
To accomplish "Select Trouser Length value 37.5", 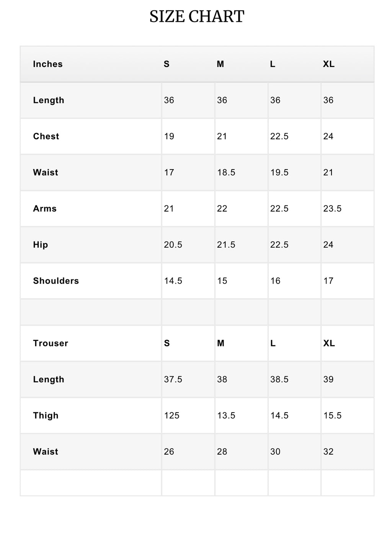I will [173, 380].
